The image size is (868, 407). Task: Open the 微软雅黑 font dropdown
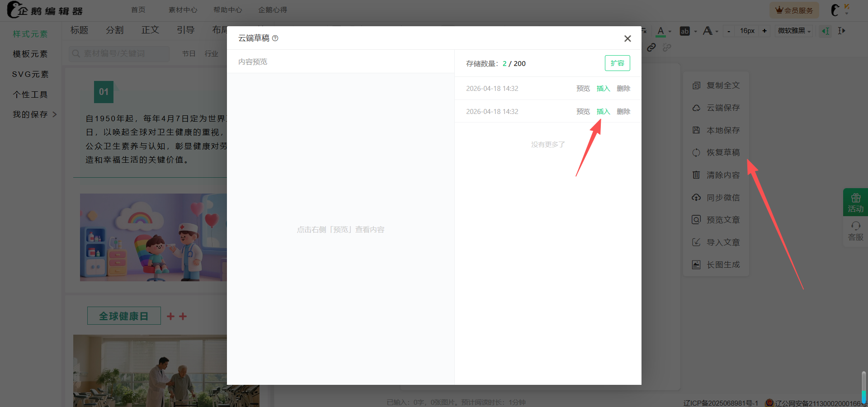click(794, 31)
